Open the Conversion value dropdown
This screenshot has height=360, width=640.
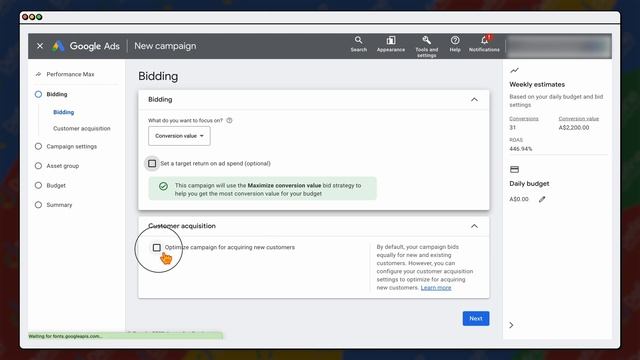coord(179,136)
